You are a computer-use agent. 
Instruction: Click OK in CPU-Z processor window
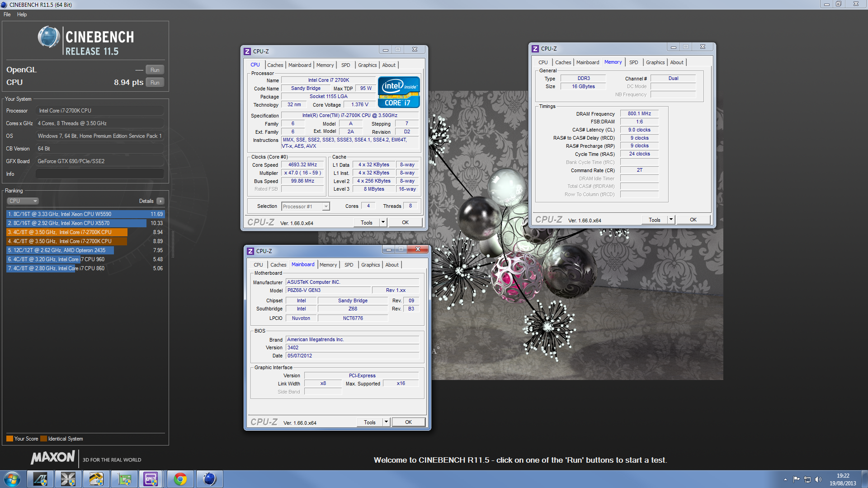point(406,223)
